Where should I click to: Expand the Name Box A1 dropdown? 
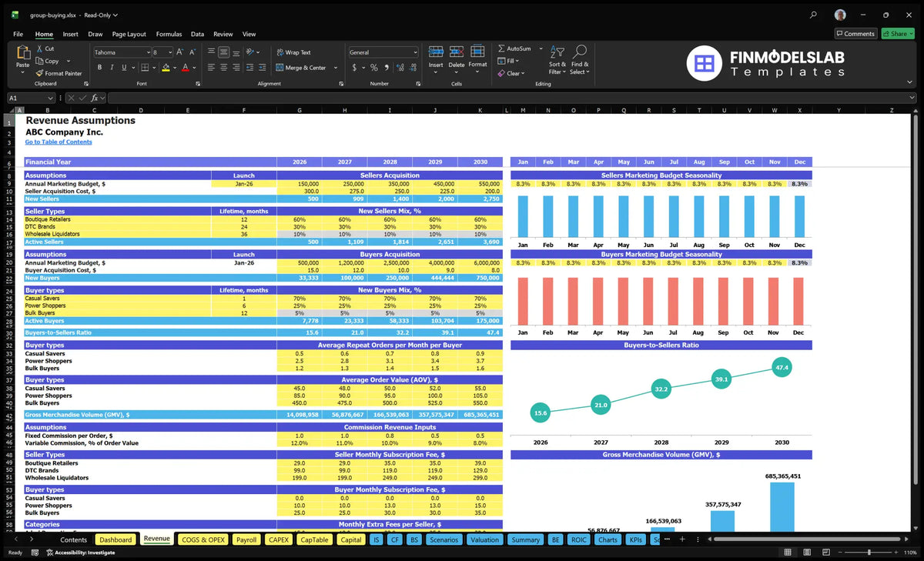click(x=51, y=98)
